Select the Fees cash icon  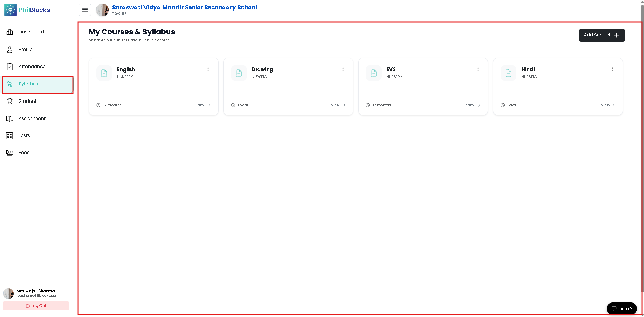[10, 153]
